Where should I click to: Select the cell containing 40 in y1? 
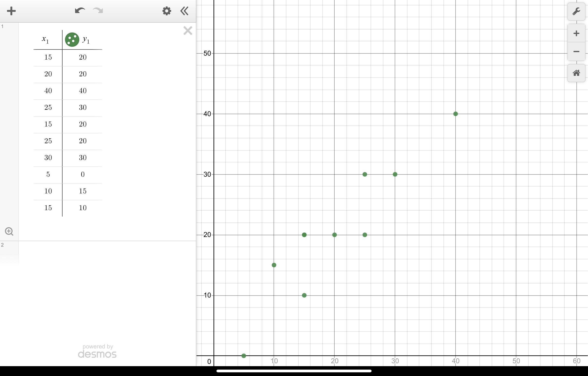pyautogui.click(x=83, y=91)
